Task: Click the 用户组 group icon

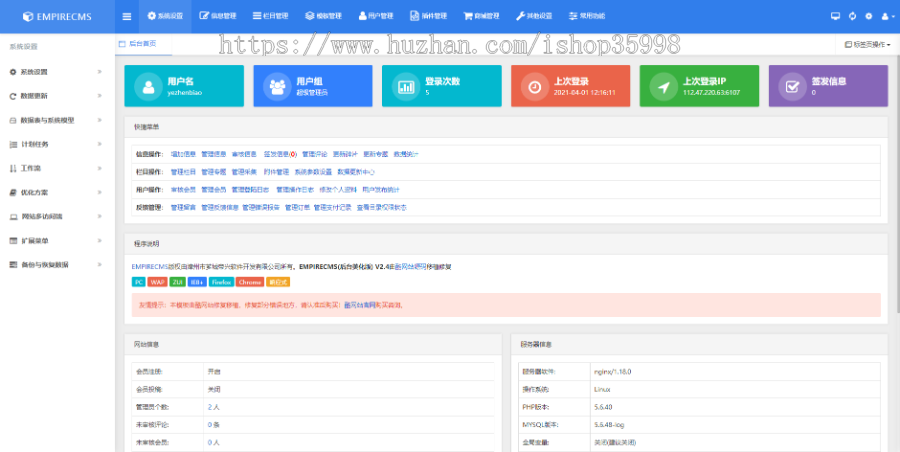Action: (275, 87)
